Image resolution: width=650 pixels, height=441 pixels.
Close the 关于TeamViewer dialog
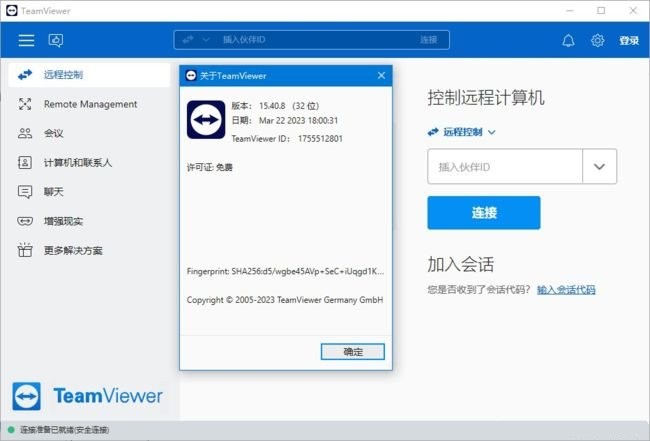(381, 75)
